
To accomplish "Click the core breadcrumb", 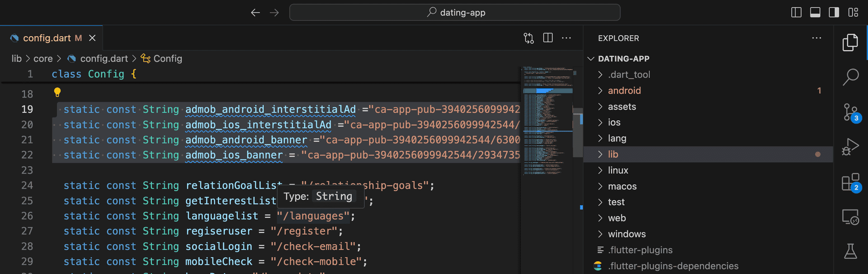I will tap(43, 58).
